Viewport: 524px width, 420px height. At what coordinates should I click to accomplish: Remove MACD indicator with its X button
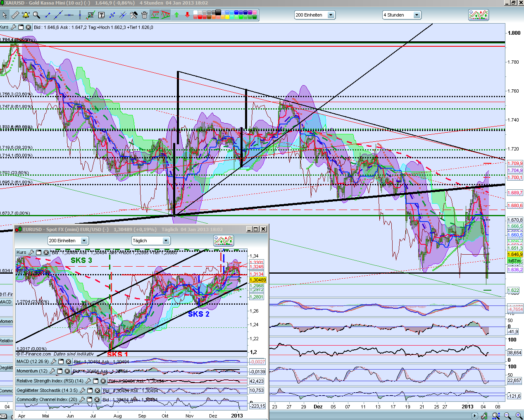tap(69, 361)
